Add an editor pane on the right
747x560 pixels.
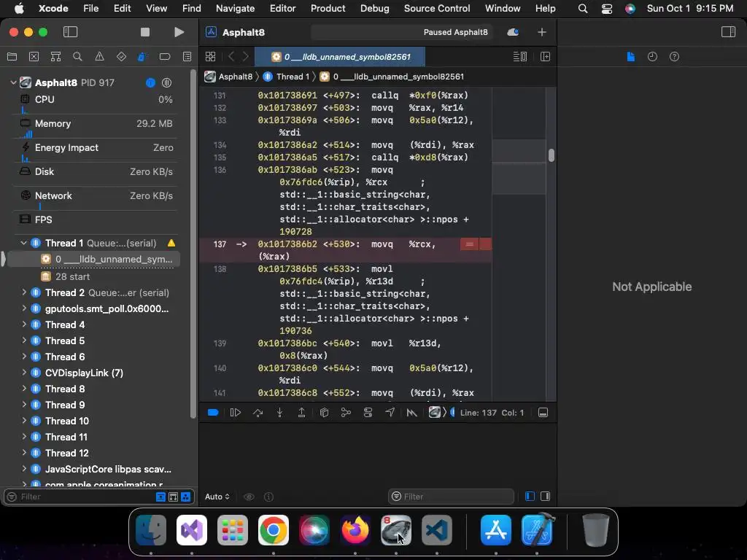(546, 57)
